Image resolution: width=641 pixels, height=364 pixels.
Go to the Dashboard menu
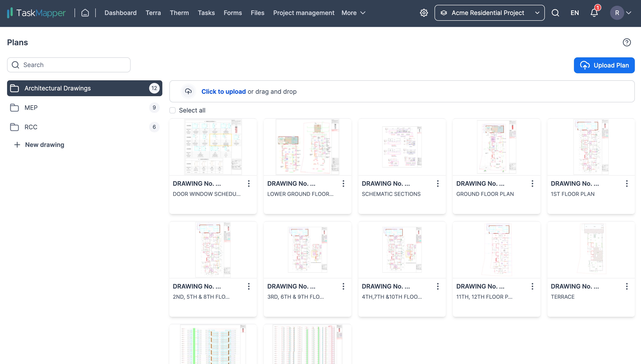[x=120, y=13]
